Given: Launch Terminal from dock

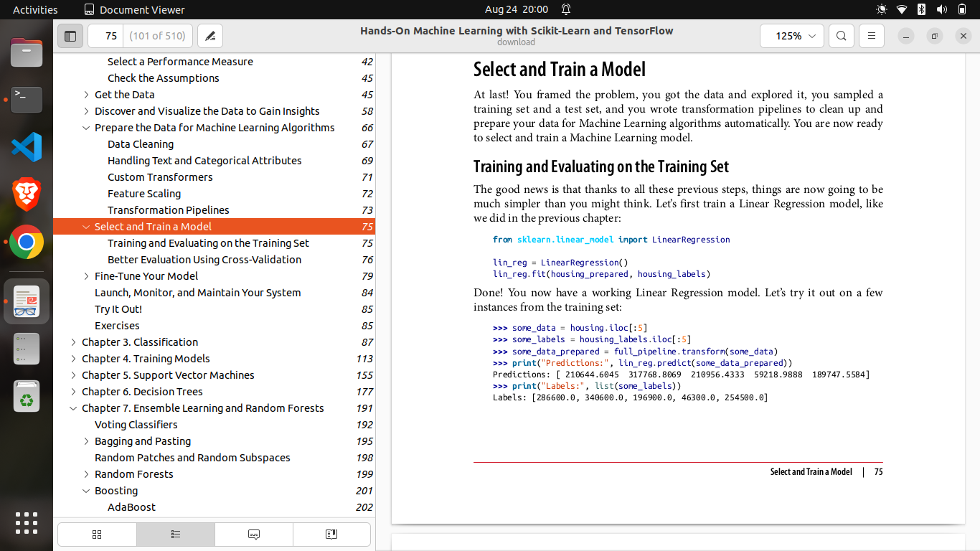Looking at the screenshot, I should pos(27,100).
